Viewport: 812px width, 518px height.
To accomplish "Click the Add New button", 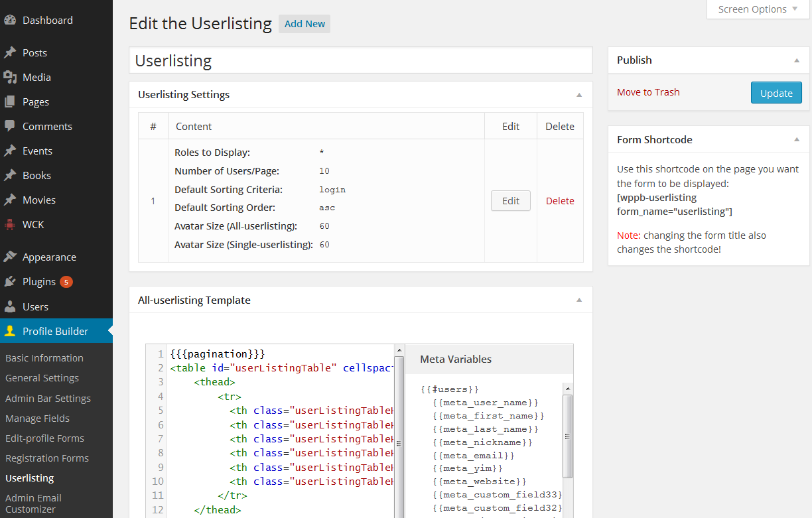I will pos(304,24).
